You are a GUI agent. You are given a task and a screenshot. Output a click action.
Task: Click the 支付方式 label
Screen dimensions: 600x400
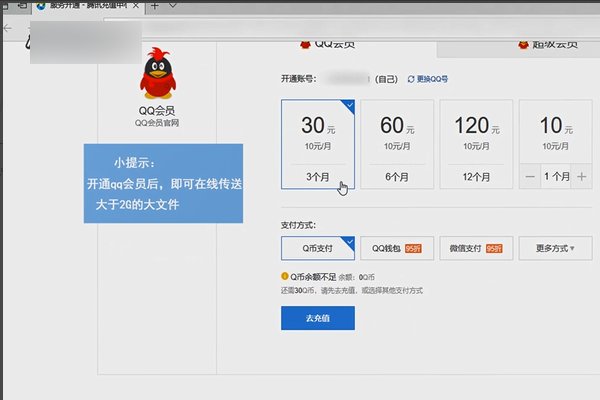(298, 225)
